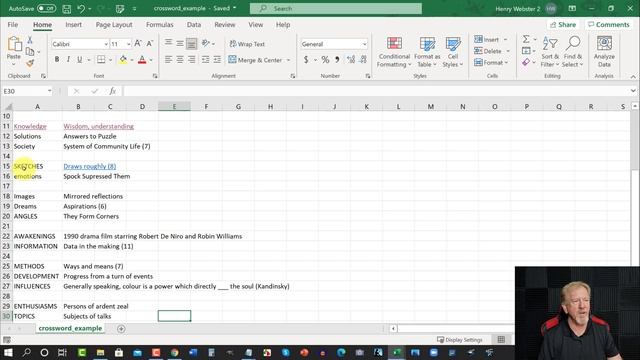The width and height of the screenshot is (640, 360).
Task: Switch to the Data tab
Action: coord(194,24)
